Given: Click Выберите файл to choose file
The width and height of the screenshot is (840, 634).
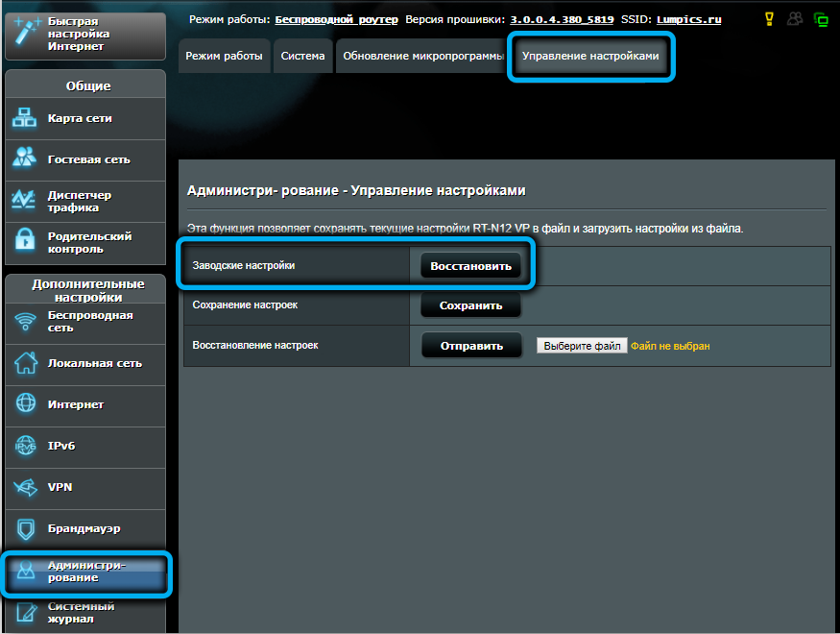Looking at the screenshot, I should point(582,346).
